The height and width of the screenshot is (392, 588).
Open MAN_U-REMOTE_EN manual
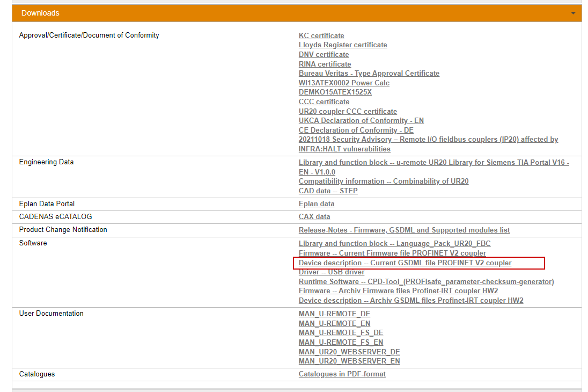pyautogui.click(x=334, y=324)
